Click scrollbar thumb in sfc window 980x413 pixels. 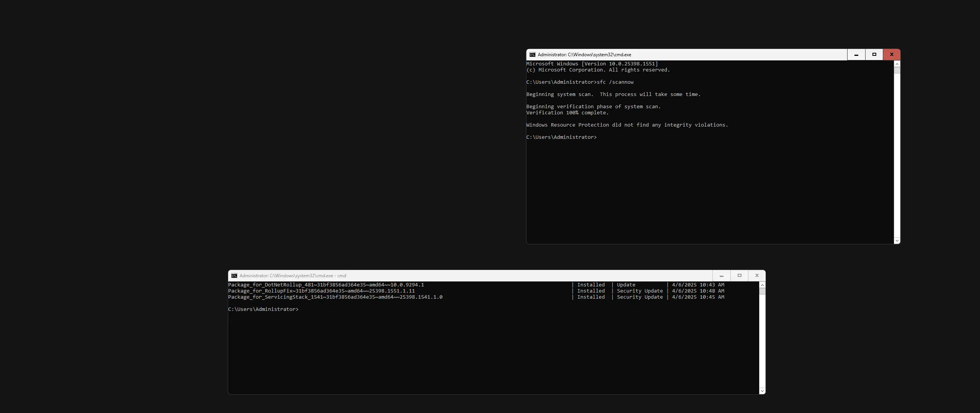coord(897,70)
